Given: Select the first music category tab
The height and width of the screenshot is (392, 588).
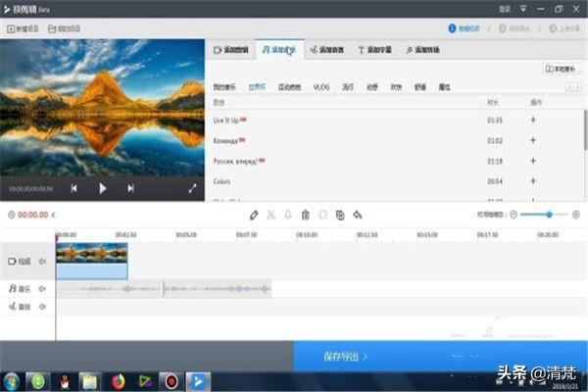Looking at the screenshot, I should 224,87.
